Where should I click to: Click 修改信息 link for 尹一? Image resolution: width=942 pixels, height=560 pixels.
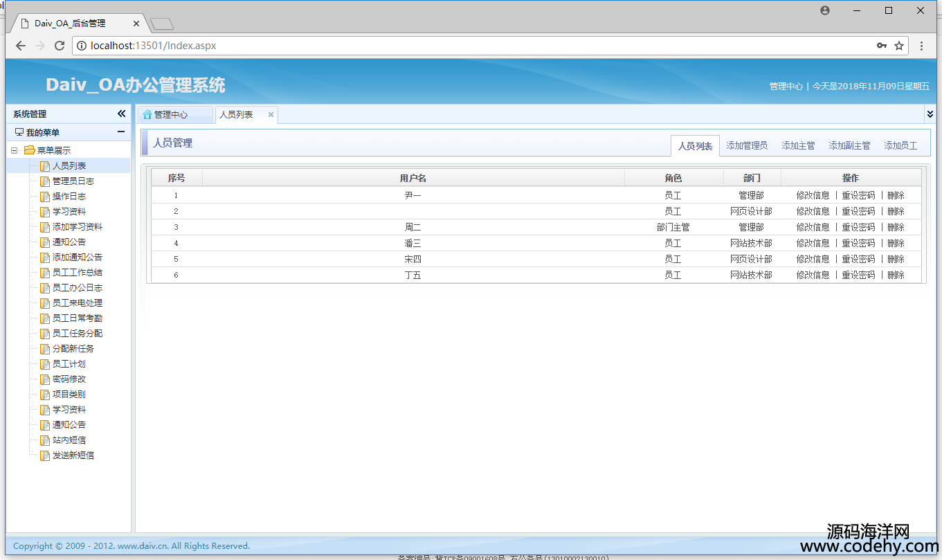pos(813,195)
